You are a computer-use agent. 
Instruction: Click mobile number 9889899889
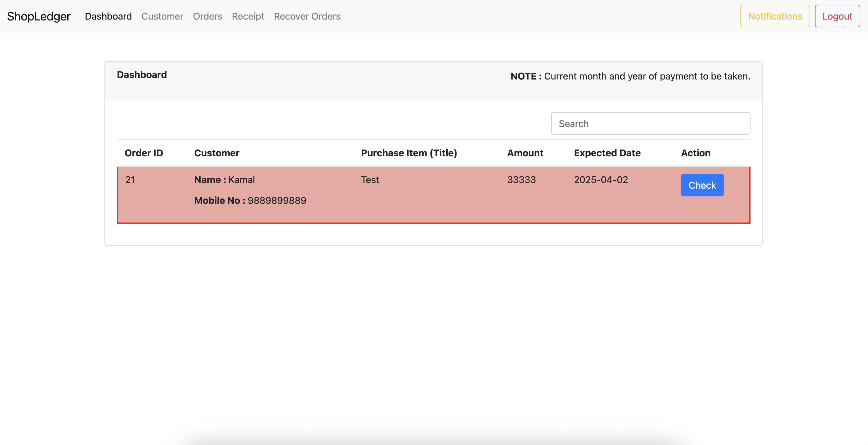(x=277, y=201)
